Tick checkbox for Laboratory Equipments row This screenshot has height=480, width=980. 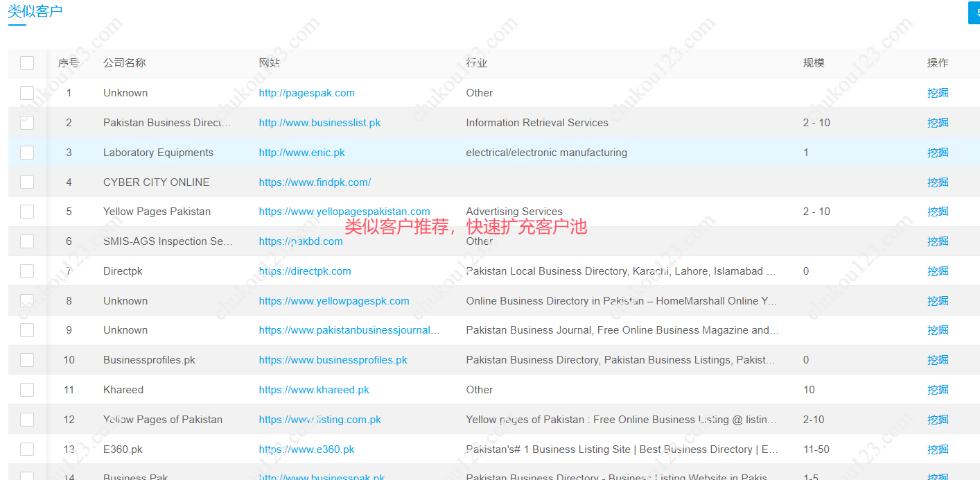pos(27,153)
